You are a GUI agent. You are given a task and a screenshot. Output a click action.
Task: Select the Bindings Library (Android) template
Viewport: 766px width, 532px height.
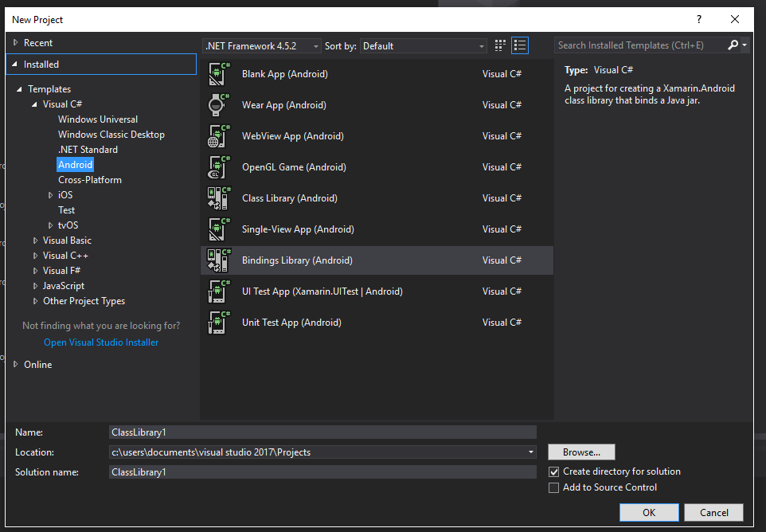377,260
